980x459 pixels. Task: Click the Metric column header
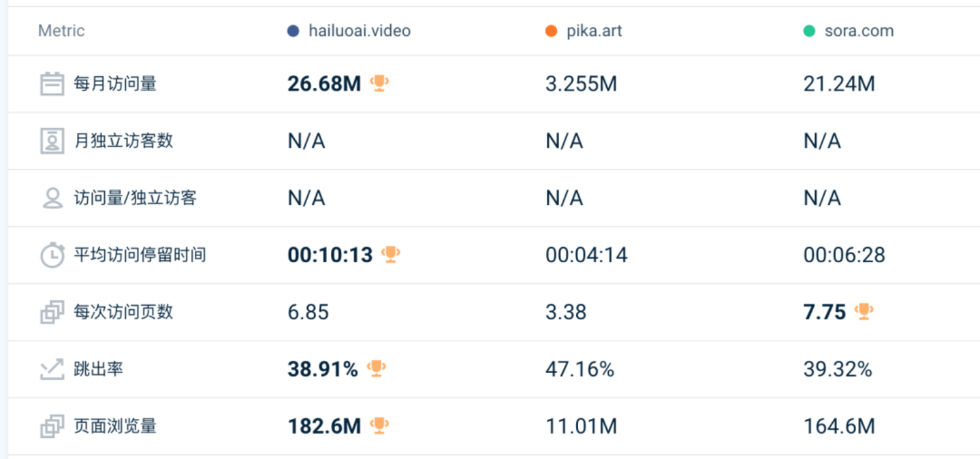61,31
